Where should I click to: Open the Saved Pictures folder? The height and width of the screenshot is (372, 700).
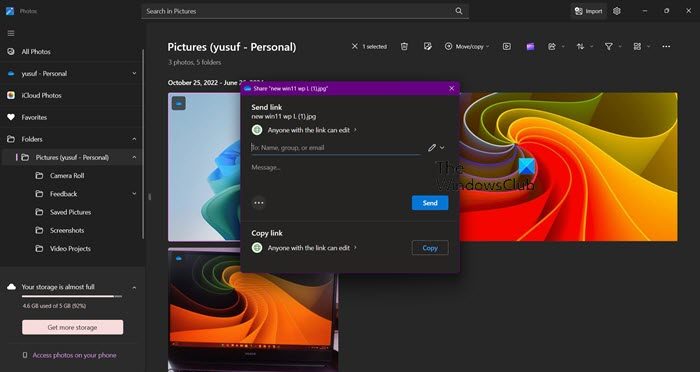pos(71,212)
